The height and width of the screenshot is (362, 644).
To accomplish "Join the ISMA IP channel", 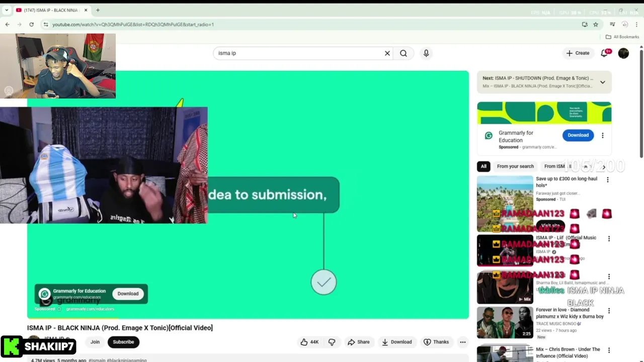I will click(x=95, y=342).
